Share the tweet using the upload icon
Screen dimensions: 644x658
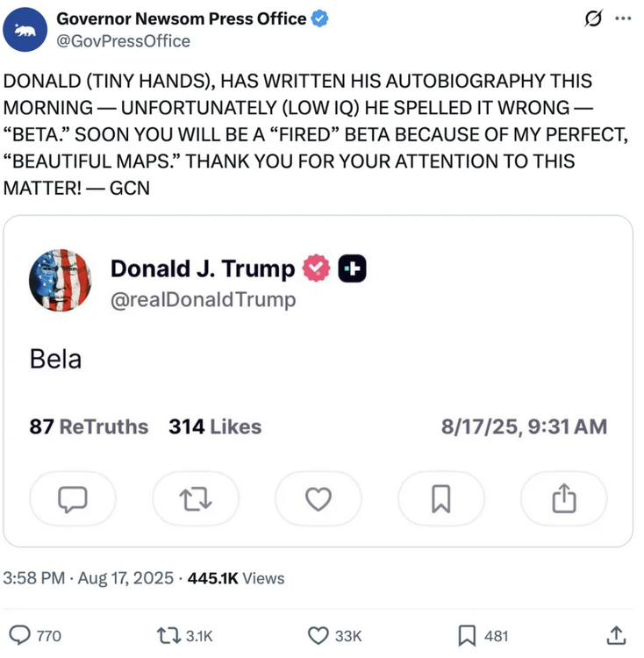(x=617, y=635)
